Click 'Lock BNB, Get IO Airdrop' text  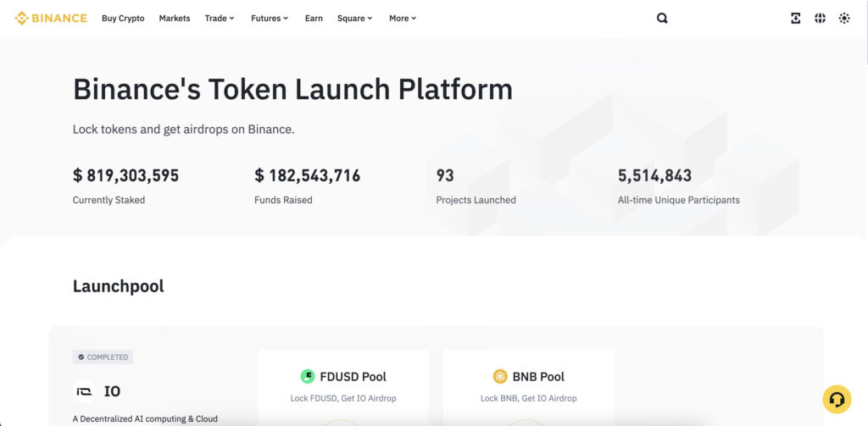529,398
